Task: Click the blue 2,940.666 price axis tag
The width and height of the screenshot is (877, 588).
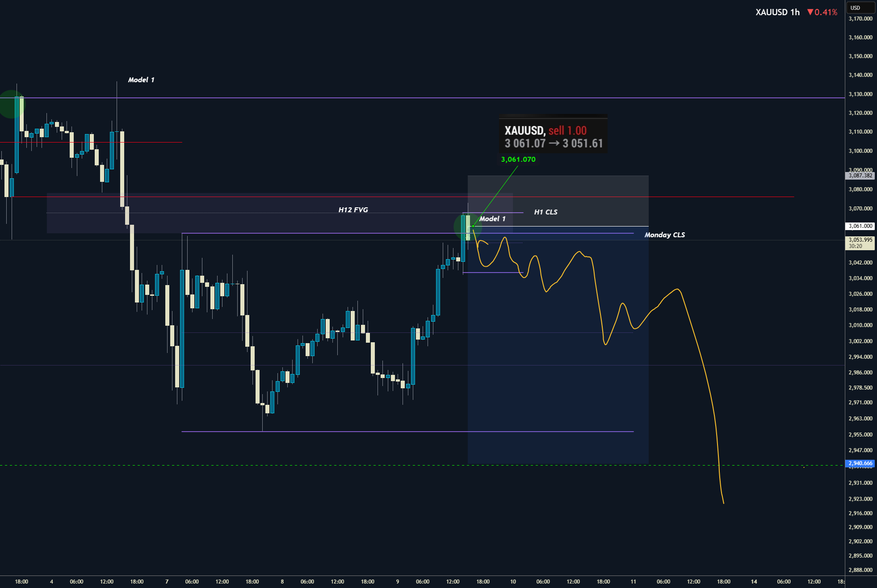Action: click(x=860, y=463)
